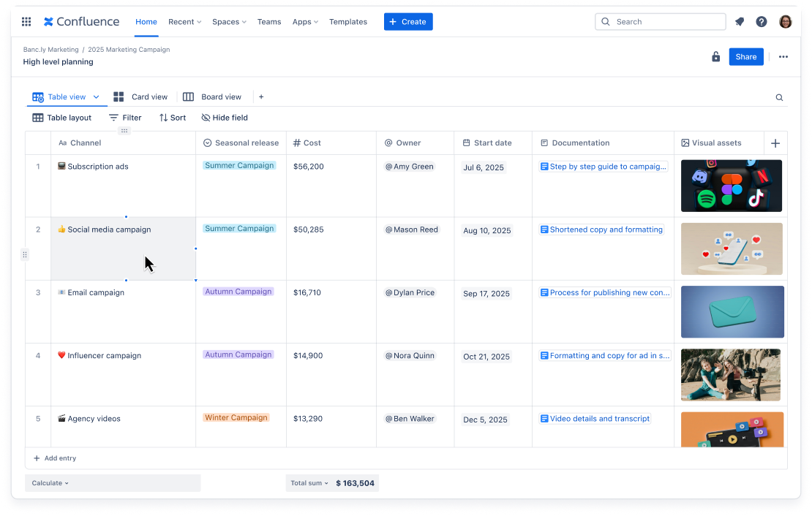Screen dimensions: 812x516
Task: Open the Spaces menu
Action: pos(229,22)
